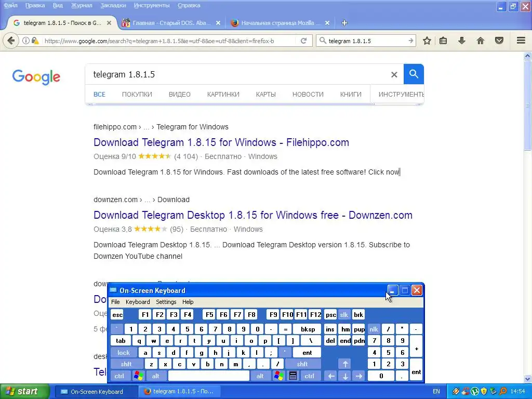The width and height of the screenshot is (532, 399).
Task: Click the up arrow key on On-Screen Keyboard
Action: tap(345, 364)
